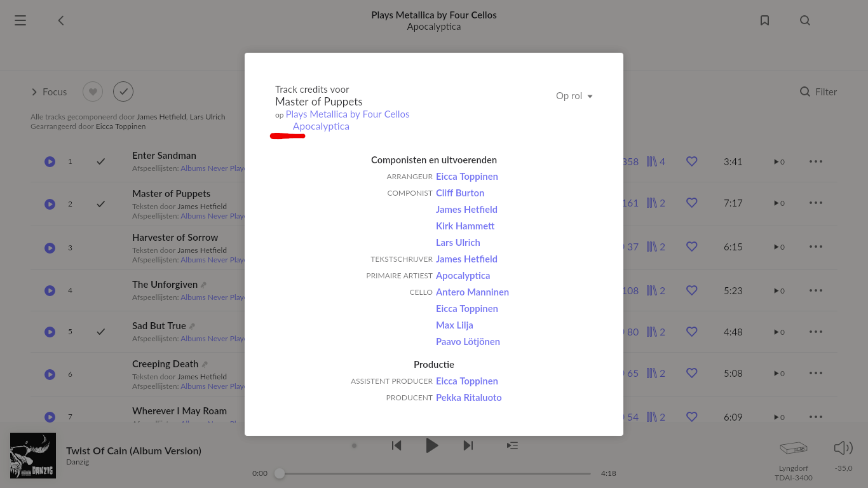Skip to previous track
Image resolution: width=868 pixels, height=488 pixels.
tap(397, 445)
